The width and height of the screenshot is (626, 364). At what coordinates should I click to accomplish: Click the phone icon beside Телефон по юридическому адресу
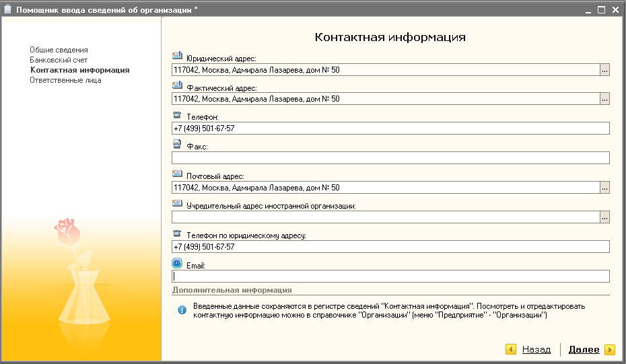177,233
